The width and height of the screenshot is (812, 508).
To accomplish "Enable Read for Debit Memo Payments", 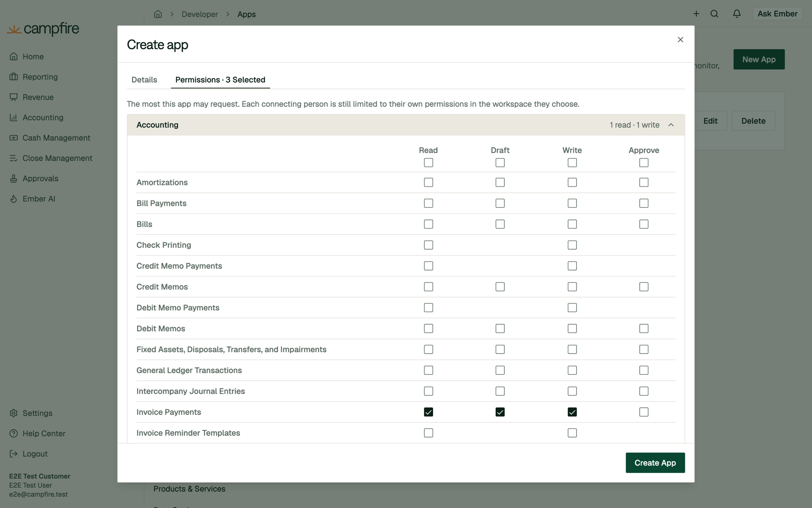I will [x=428, y=308].
